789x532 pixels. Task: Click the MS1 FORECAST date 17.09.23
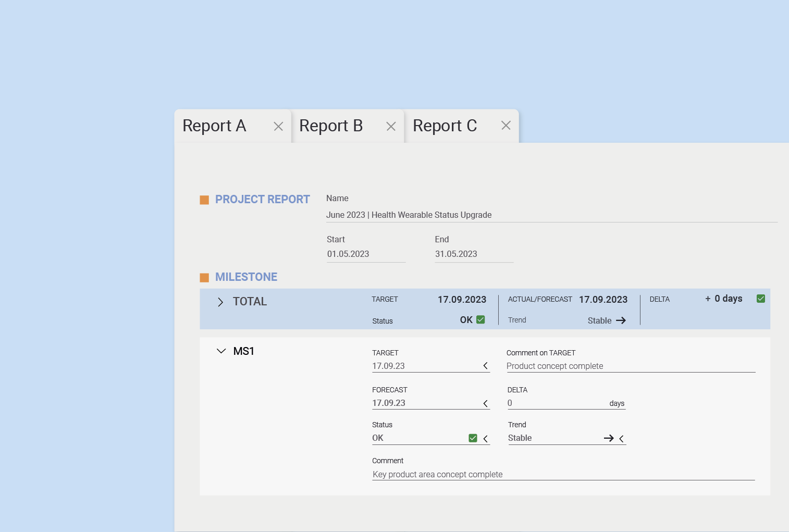pos(389,403)
